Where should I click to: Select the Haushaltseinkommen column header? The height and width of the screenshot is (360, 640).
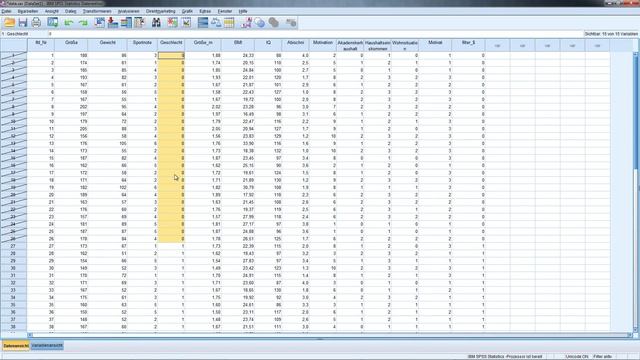pyautogui.click(x=377, y=45)
